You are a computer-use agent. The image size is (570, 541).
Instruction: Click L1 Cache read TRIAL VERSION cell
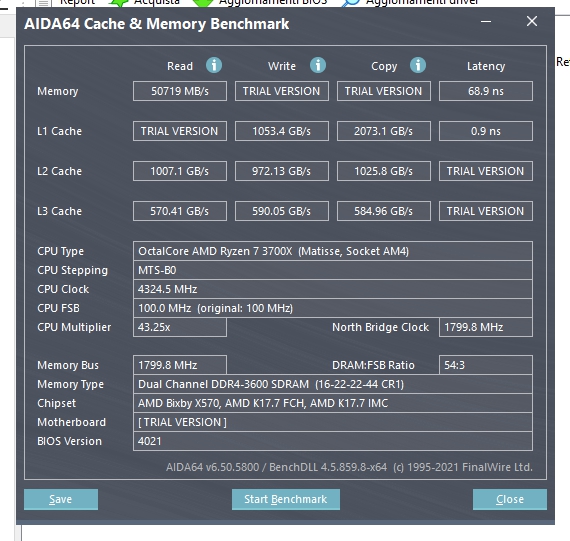pos(180,131)
